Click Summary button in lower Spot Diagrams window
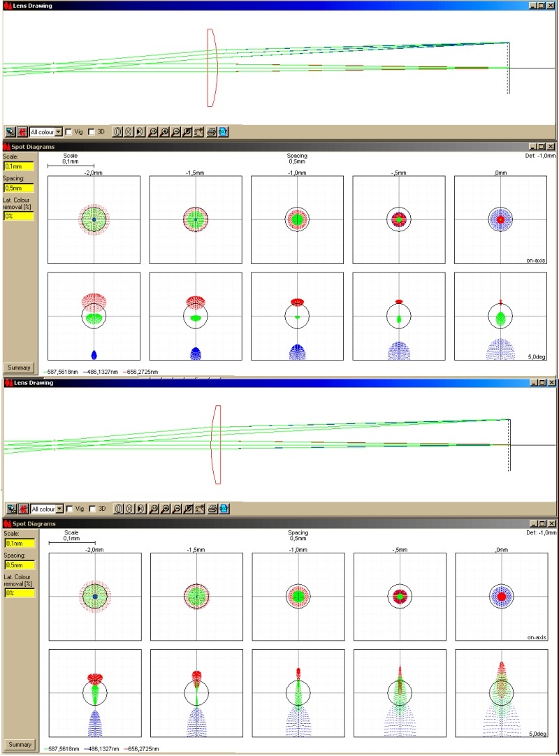The width and height of the screenshot is (559, 756). click(18, 745)
